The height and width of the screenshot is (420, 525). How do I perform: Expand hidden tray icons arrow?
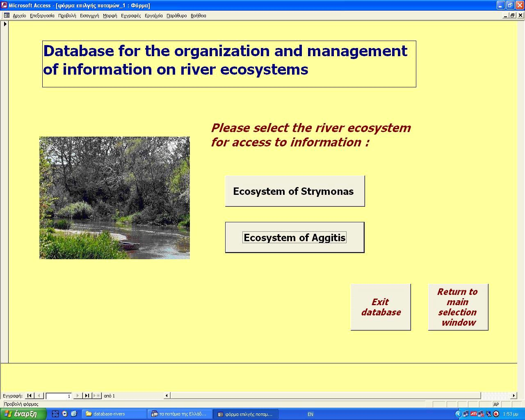(x=459, y=414)
